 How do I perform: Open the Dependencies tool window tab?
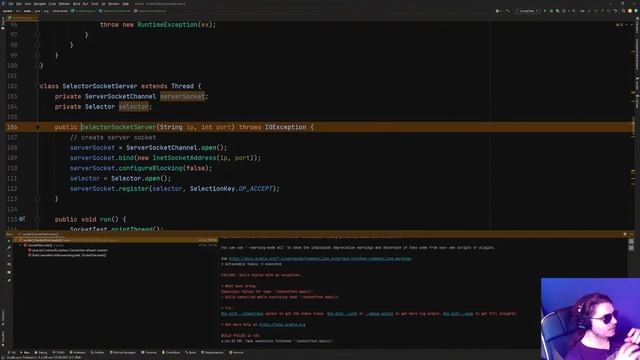point(213,352)
